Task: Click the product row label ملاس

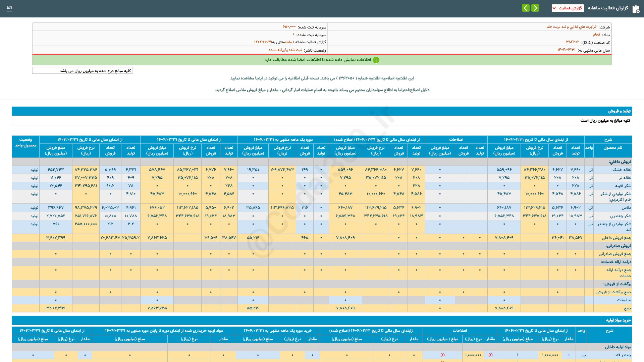Action: pyautogui.click(x=627, y=208)
